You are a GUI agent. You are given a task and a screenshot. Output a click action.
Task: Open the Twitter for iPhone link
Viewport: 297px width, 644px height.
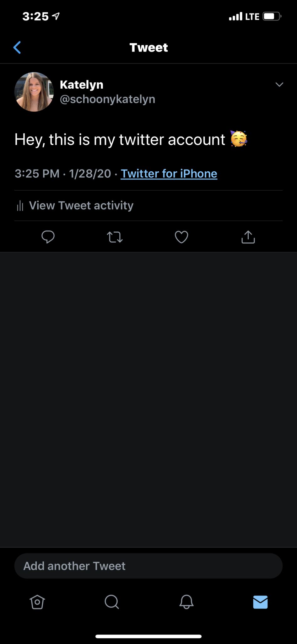point(169,174)
